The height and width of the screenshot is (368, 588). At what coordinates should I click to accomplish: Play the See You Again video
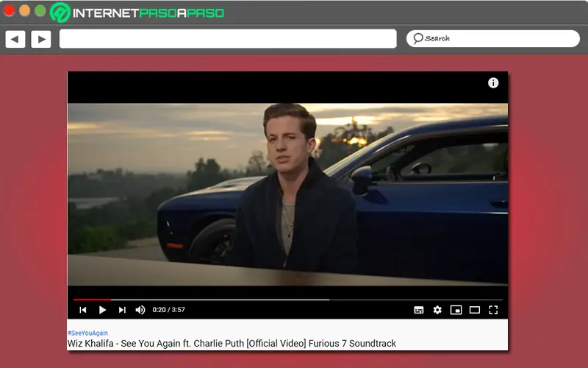pos(102,310)
